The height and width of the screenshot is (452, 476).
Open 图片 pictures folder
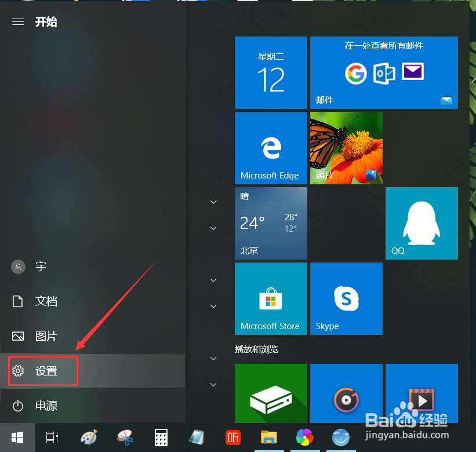(x=93, y=336)
